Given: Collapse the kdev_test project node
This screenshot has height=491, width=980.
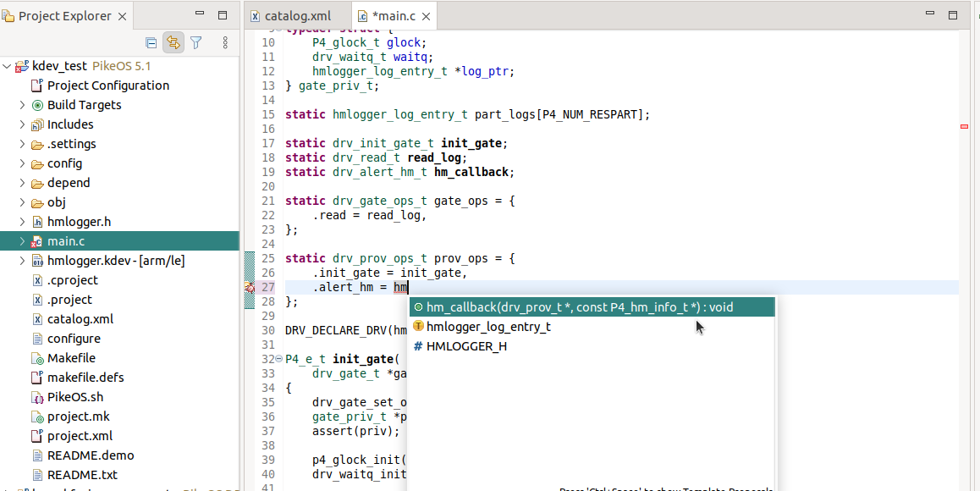Looking at the screenshot, I should (x=8, y=66).
